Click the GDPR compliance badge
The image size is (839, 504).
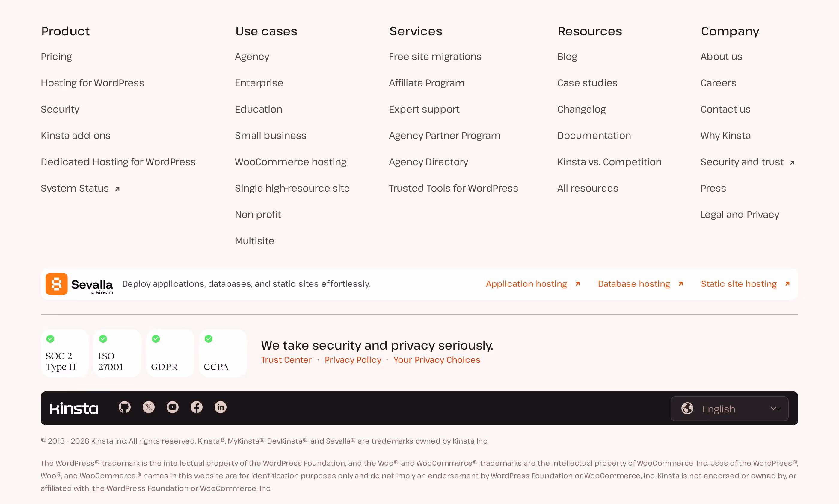tap(170, 353)
